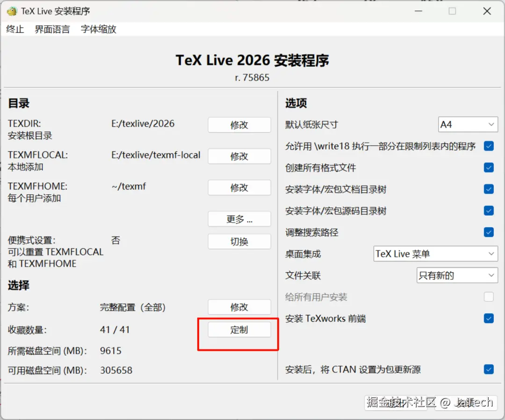This screenshot has width=505, height=420.
Task: Open 更多 ... directory options
Action: [x=239, y=219]
